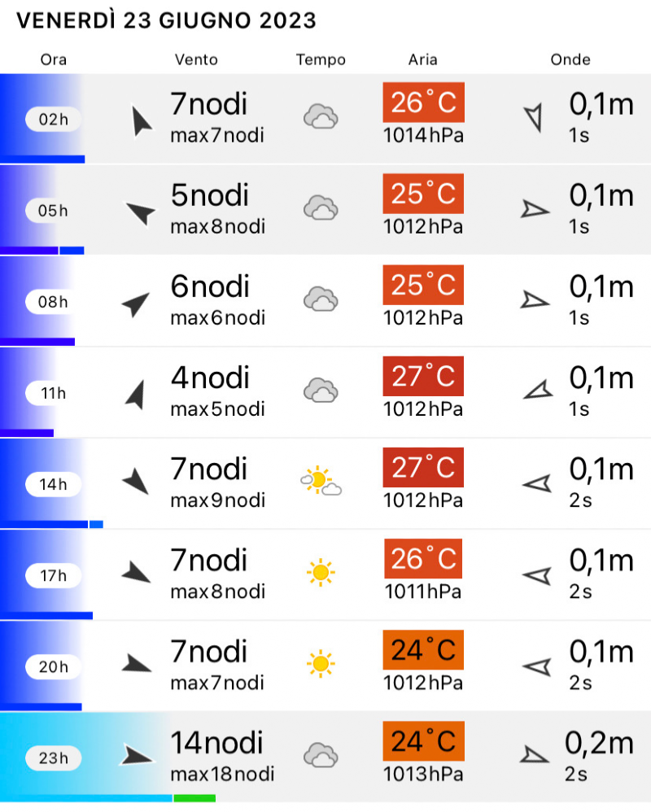Click the wind direction arrow at 11h
Viewport: 651px width, 812px height.
136,395
